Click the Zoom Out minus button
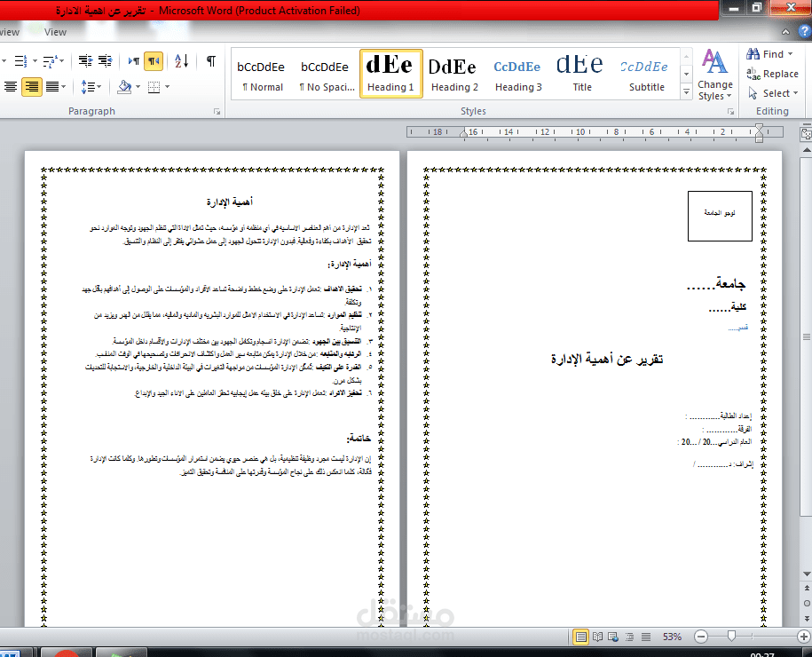Image resolution: width=812 pixels, height=657 pixels. (x=701, y=637)
